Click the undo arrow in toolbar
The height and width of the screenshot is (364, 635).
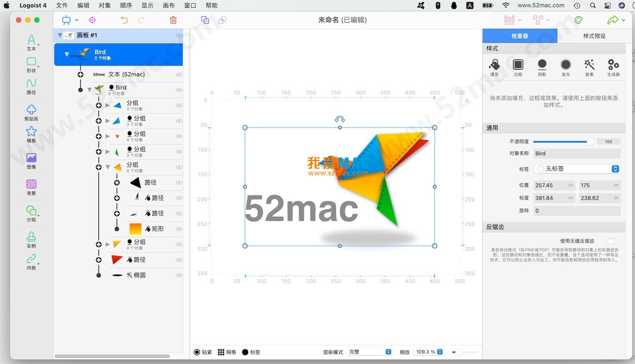[124, 20]
